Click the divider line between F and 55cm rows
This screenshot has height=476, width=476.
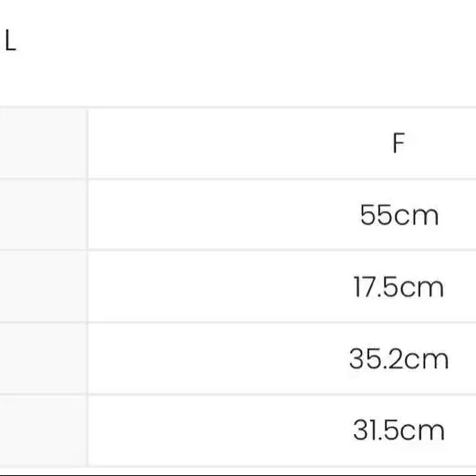click(x=238, y=179)
